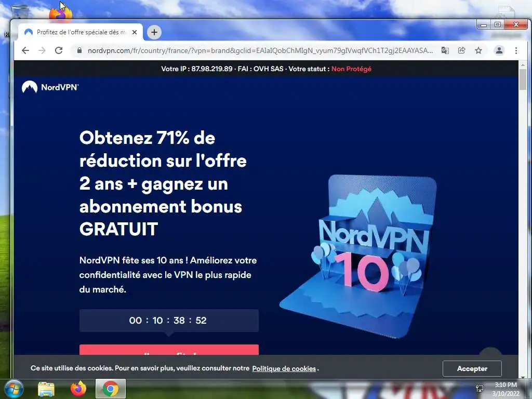Maximize the Chrome window
Image resolution: width=532 pixels, height=399 pixels.
[497, 25]
